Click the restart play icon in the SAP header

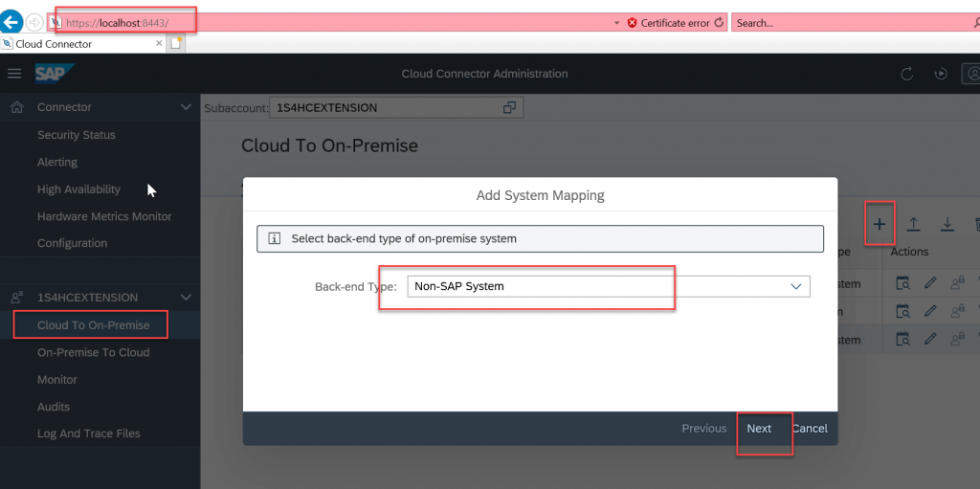tap(941, 74)
